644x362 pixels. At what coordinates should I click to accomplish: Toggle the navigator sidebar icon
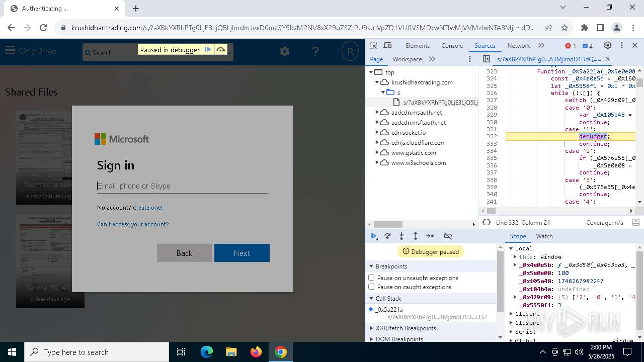[x=486, y=59]
